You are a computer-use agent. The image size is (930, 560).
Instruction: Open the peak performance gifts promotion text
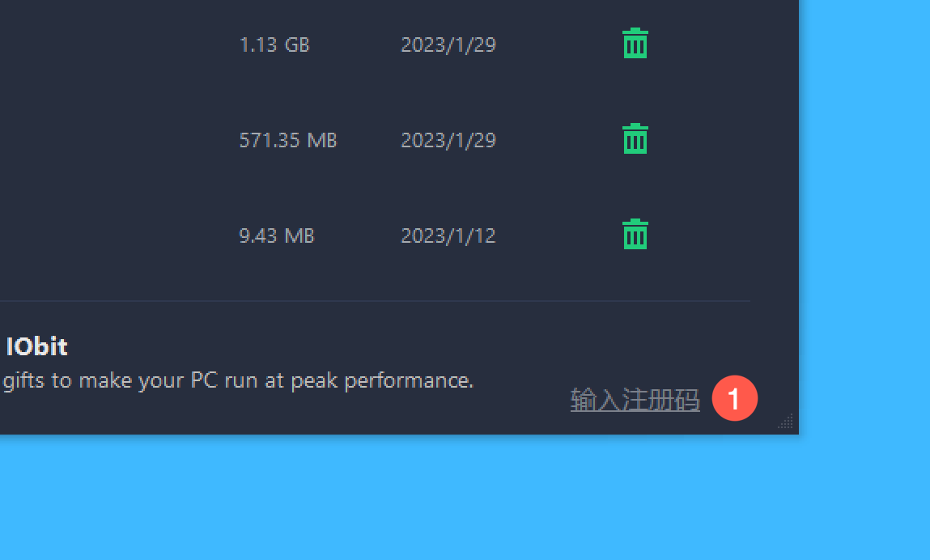tap(238, 380)
